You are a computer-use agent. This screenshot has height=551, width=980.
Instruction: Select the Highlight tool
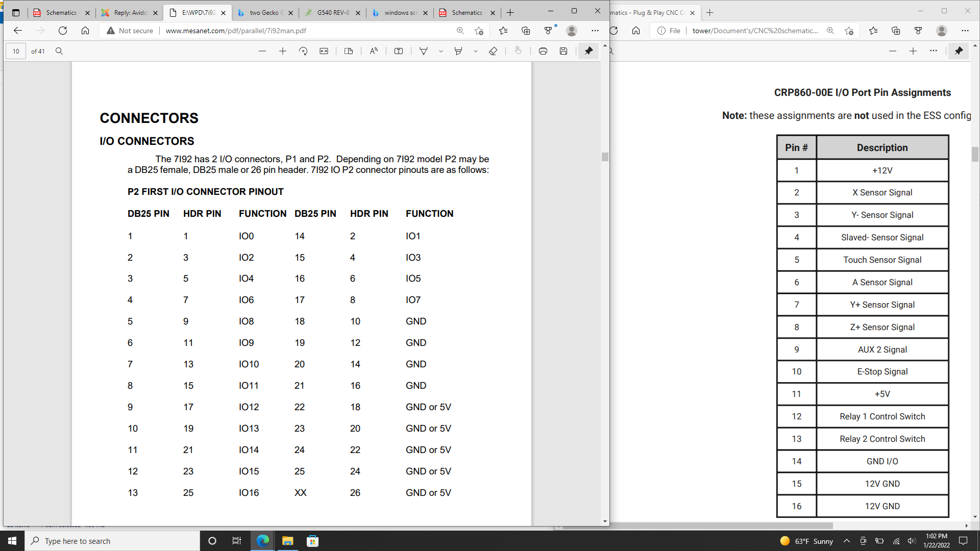tap(458, 51)
